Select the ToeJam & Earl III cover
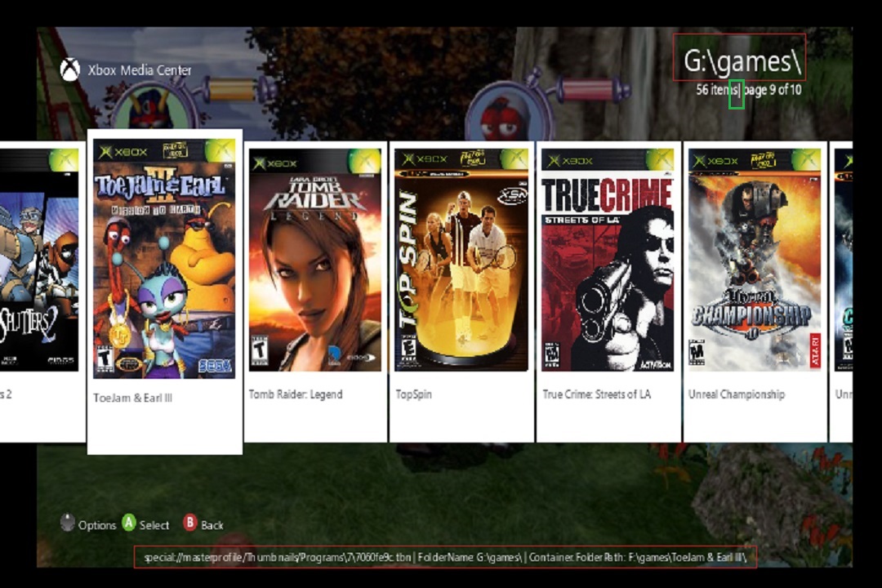 coord(164,259)
